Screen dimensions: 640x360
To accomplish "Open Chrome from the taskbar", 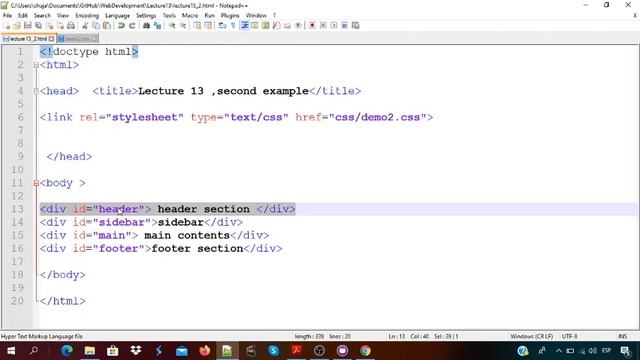I will point(365,351).
